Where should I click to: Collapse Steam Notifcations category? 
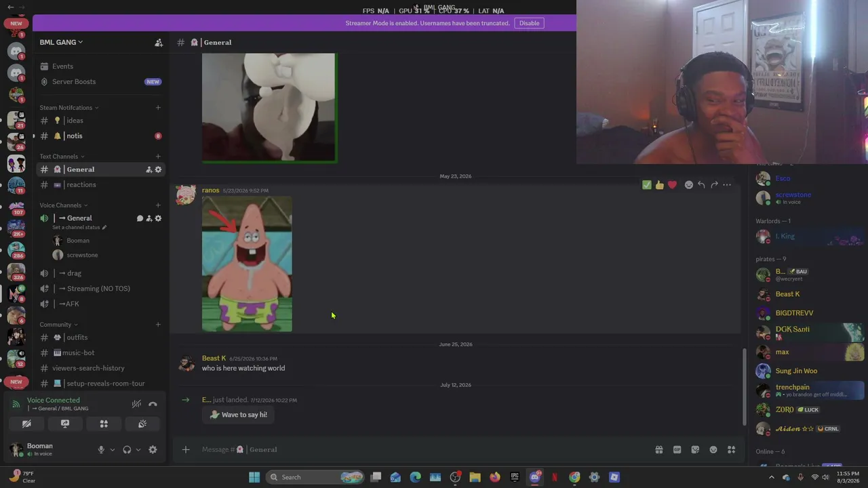[69, 108]
